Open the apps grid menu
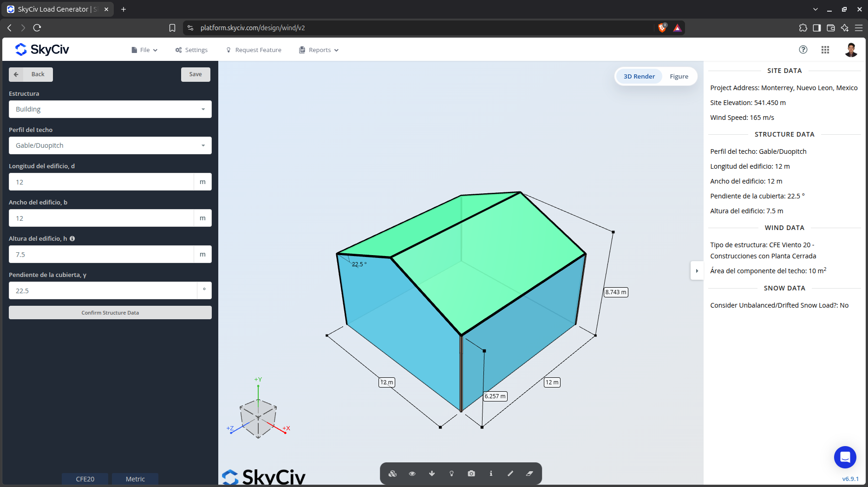Viewport: 868px width, 487px height. (x=825, y=50)
